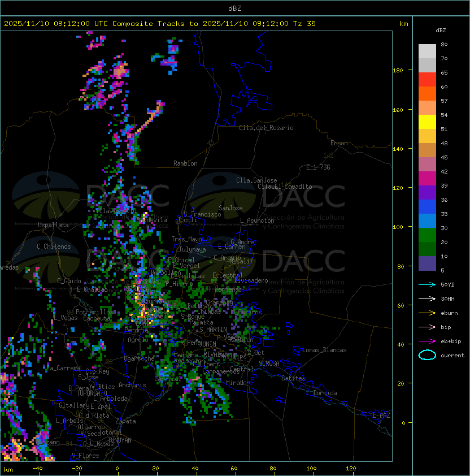The width and height of the screenshot is (470, 476).
Task: Click the purple 36–39 dBZ legend swatch
Action: pyautogui.click(x=427, y=193)
